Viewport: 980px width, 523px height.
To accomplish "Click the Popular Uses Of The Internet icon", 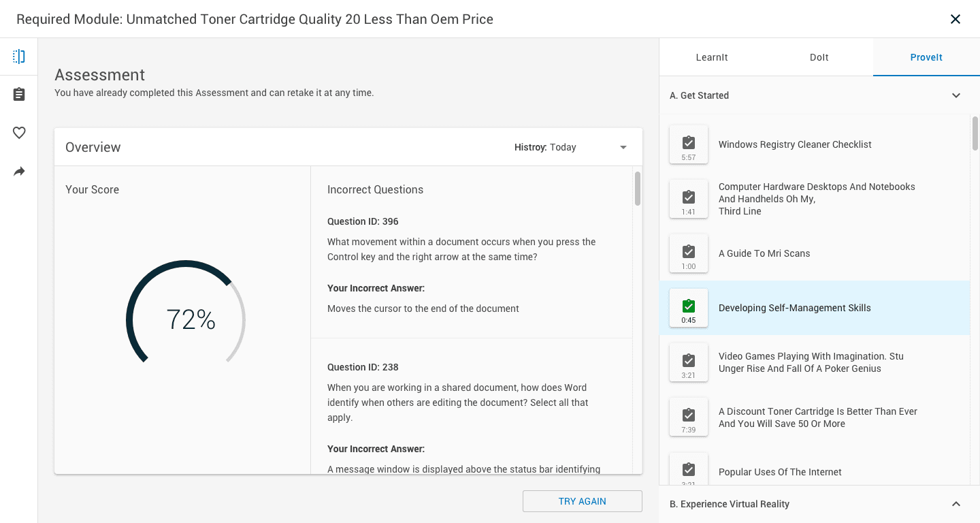I will click(689, 469).
